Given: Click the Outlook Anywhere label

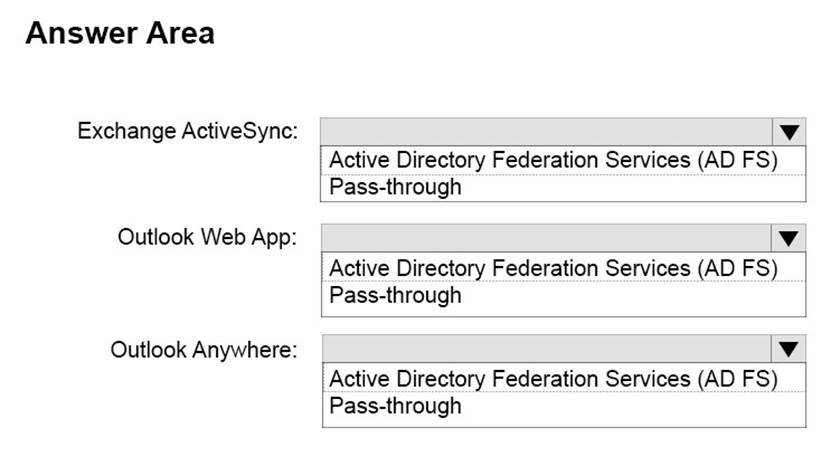Looking at the screenshot, I should [x=204, y=349].
